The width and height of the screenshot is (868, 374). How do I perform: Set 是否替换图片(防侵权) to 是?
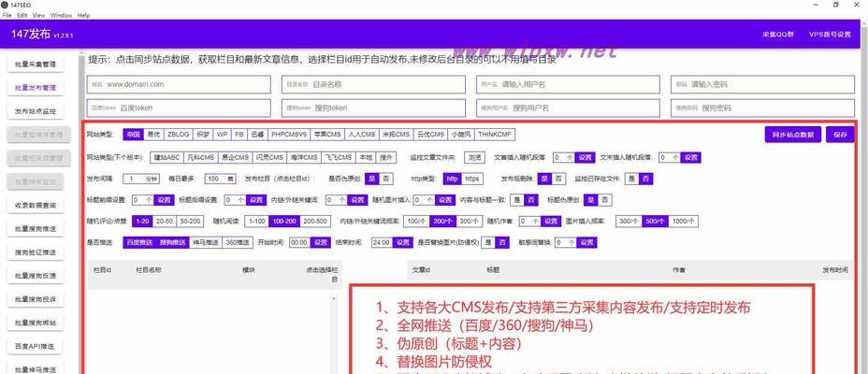(x=487, y=242)
